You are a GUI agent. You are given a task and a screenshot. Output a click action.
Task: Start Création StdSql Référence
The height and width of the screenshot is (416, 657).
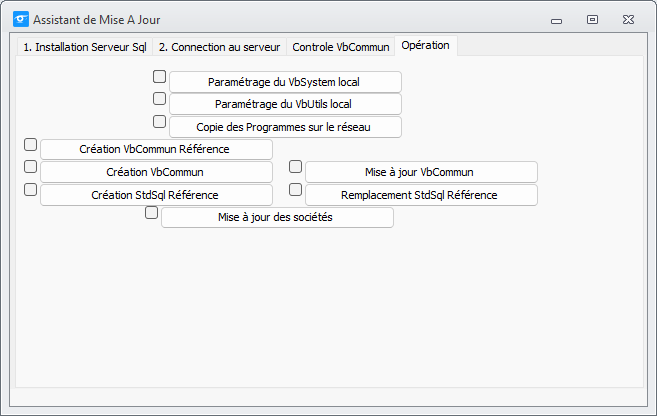[x=156, y=195]
